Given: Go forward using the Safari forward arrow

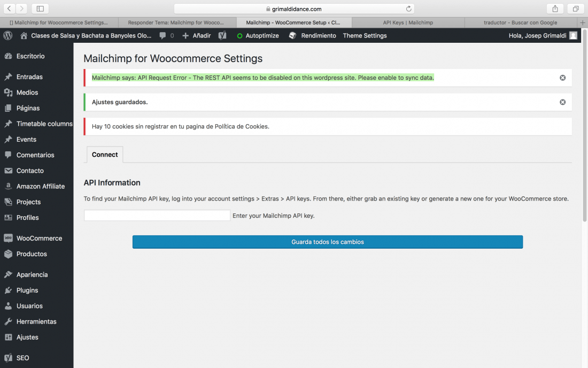Looking at the screenshot, I should click(x=21, y=8).
